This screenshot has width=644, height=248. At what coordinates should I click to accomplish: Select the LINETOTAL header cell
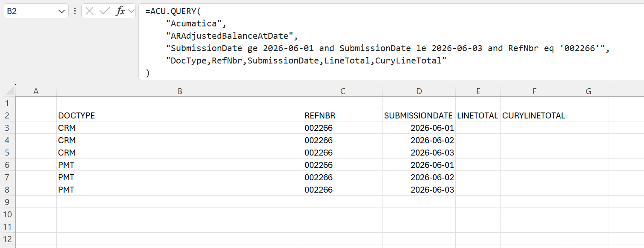tap(478, 115)
